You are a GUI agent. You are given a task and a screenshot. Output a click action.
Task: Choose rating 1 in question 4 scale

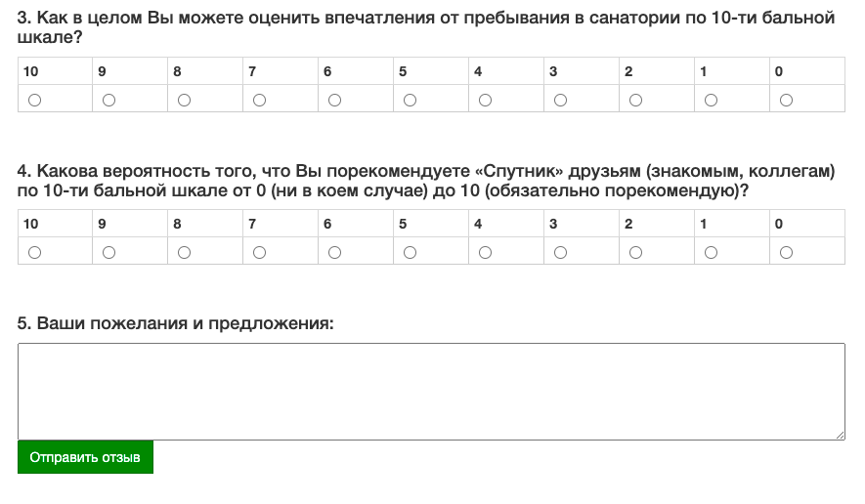point(712,253)
